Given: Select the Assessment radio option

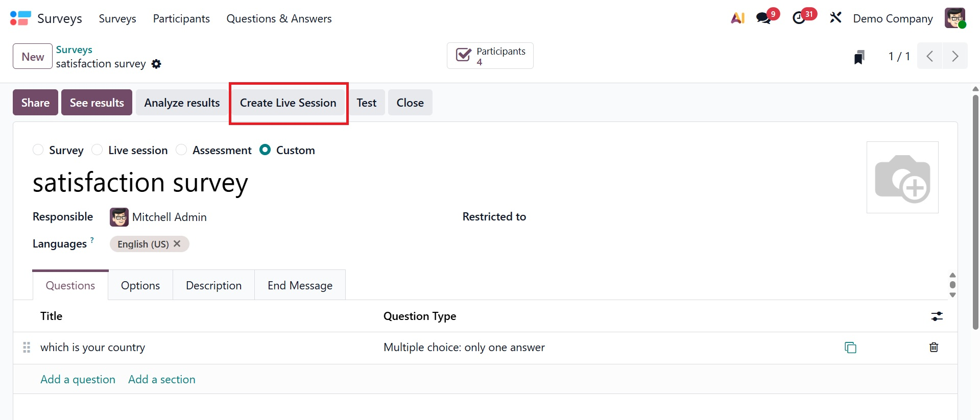Looking at the screenshot, I should [181, 150].
